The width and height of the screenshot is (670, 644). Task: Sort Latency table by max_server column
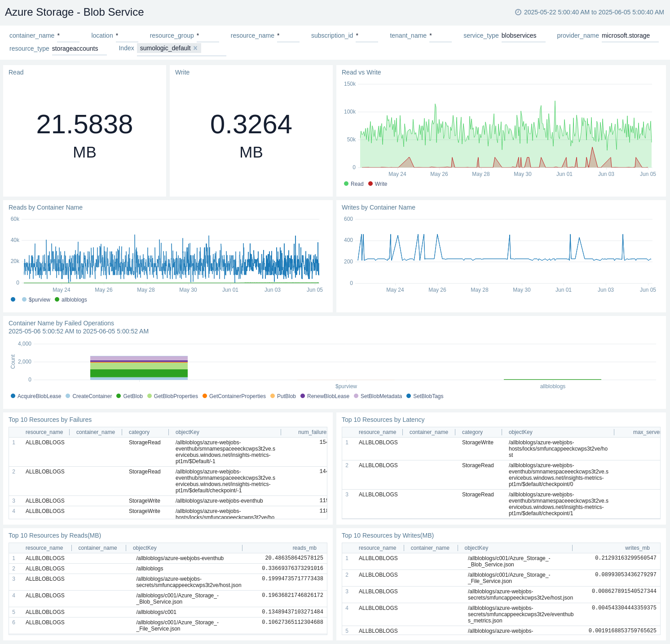click(647, 432)
